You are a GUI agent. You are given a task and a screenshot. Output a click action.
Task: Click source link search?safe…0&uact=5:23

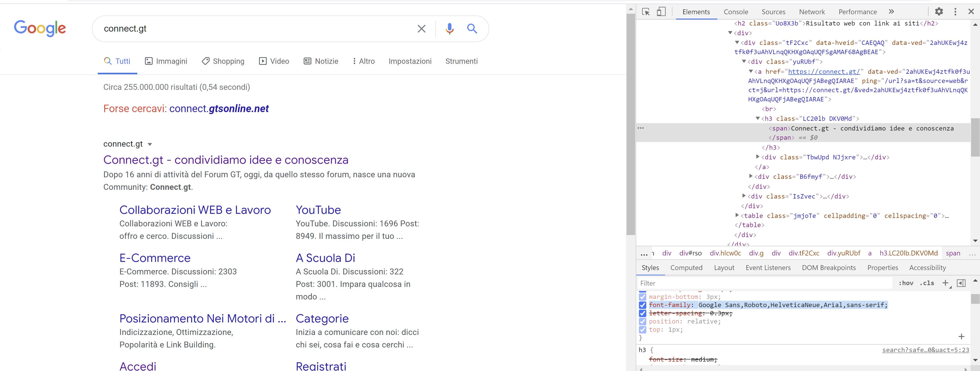[x=926, y=350]
